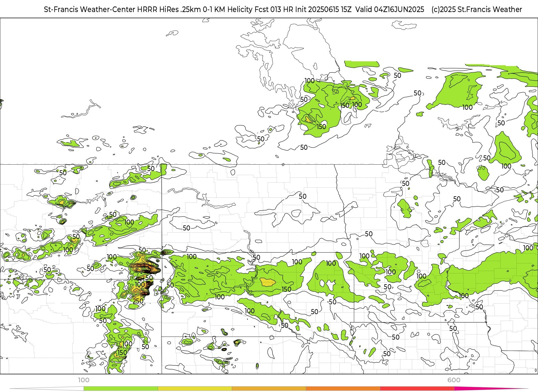Click the "Valid 04Z16JUN2025" title text
Screen dimensions: 538x392
pos(390,10)
